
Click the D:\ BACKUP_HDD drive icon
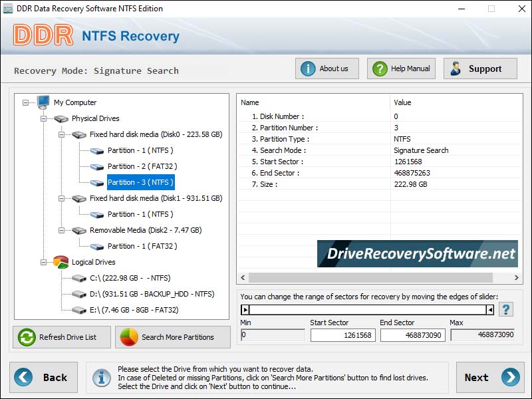(79, 294)
